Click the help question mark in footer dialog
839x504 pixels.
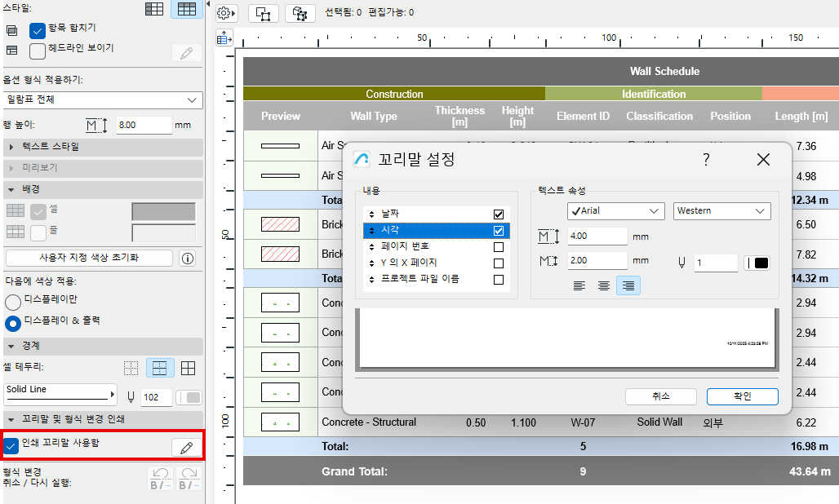[706, 159]
